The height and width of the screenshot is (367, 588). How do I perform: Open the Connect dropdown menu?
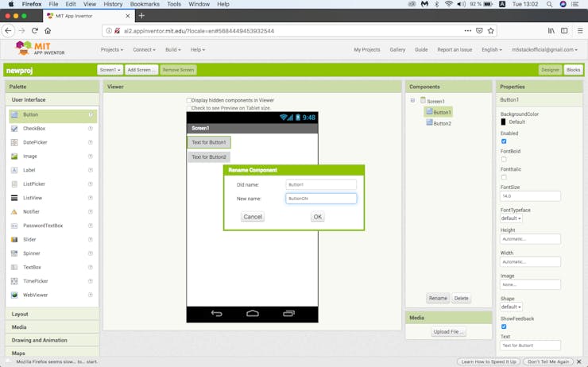(x=144, y=49)
